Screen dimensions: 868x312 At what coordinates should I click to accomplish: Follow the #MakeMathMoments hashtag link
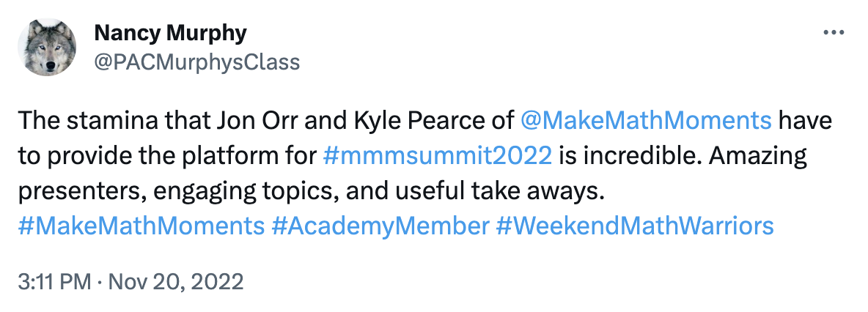click(x=139, y=226)
